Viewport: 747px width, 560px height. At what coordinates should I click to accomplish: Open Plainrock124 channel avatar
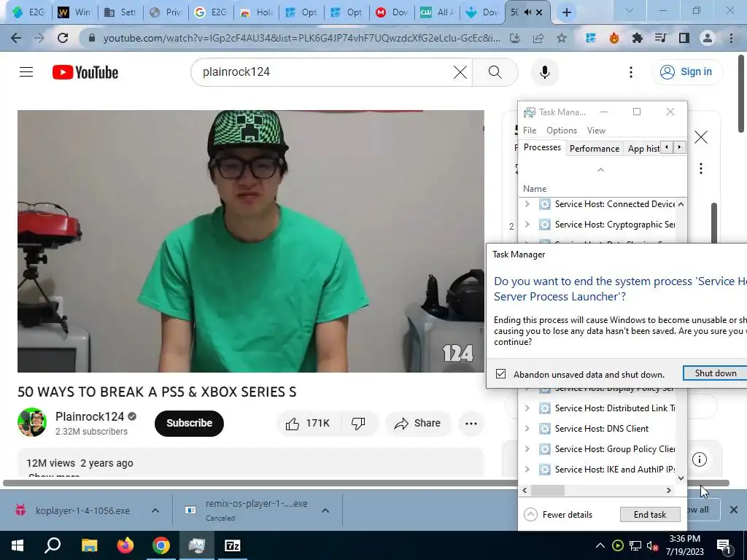coord(32,422)
